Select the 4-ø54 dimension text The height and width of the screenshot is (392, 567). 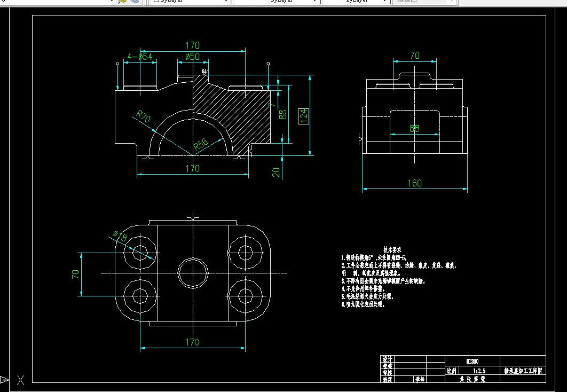[x=140, y=57]
